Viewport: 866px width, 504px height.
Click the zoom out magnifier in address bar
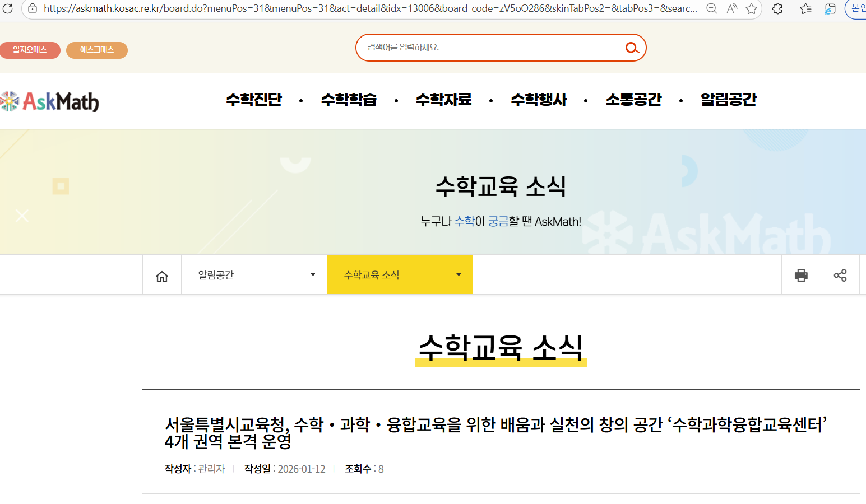711,8
